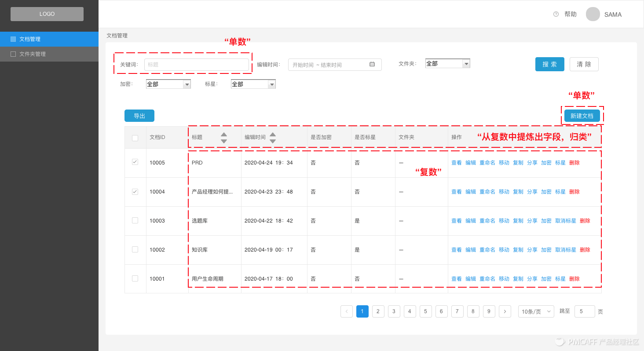Open the 标星 filter dropdown
The image size is (644, 351).
[x=253, y=84]
